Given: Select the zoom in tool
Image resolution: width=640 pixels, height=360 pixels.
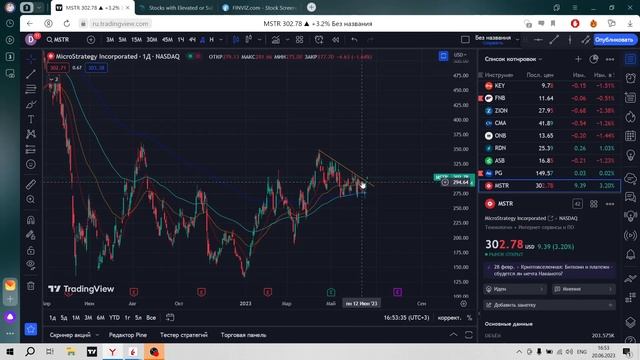Looking at the screenshot, I should [x=31, y=200].
